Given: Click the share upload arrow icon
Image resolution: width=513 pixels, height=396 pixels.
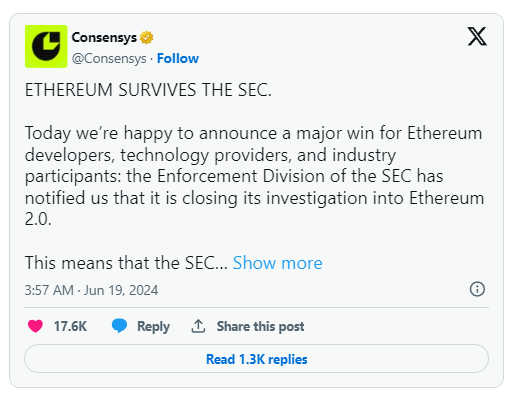Looking at the screenshot, I should [x=198, y=326].
